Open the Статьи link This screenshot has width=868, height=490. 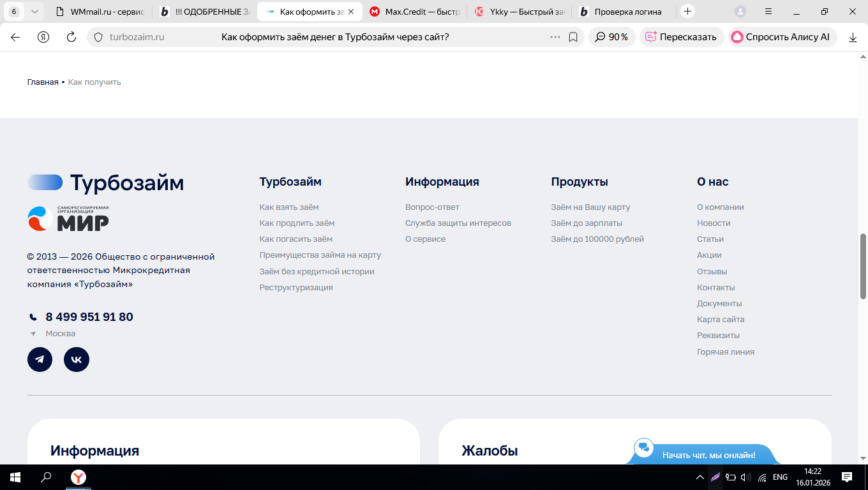click(710, 239)
